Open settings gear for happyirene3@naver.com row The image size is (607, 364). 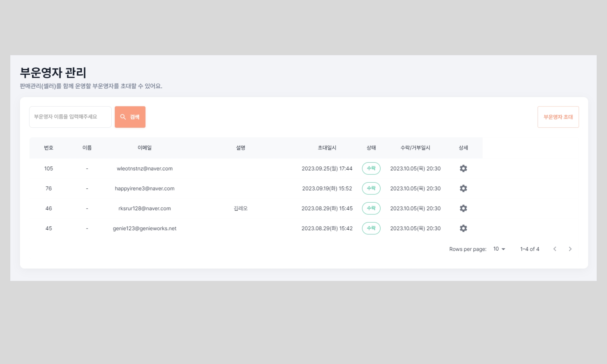point(463,188)
